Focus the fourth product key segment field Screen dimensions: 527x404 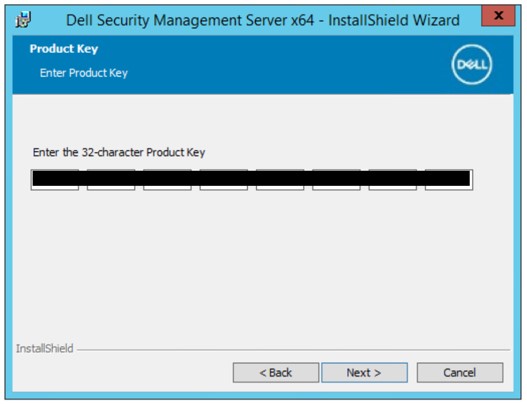[x=224, y=180]
